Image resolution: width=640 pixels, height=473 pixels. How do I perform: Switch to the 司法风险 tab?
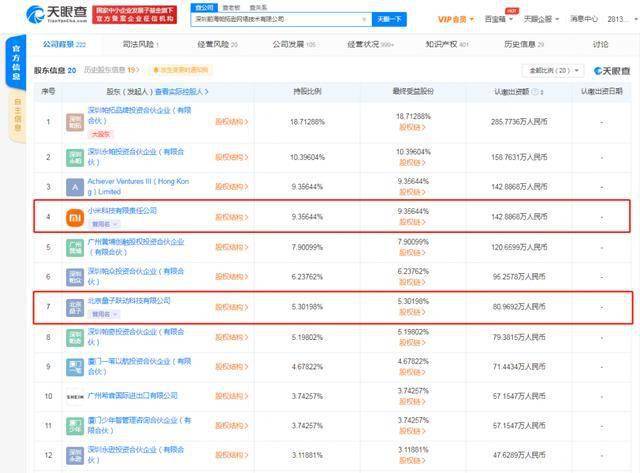pos(148,45)
